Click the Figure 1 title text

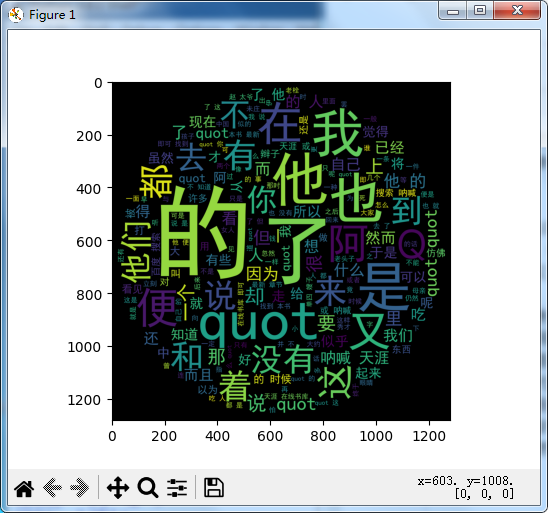pyautogui.click(x=52, y=15)
